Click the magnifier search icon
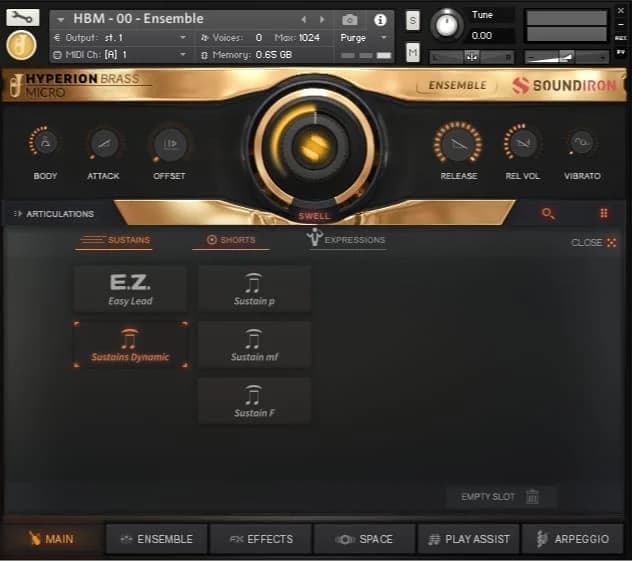Screen dimensions: 632x561 (x=547, y=213)
